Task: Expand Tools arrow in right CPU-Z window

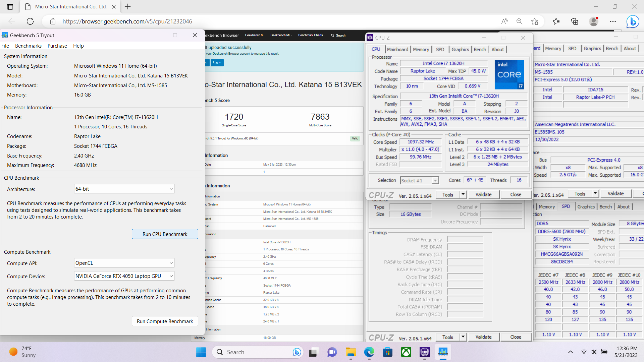Action: point(595,193)
